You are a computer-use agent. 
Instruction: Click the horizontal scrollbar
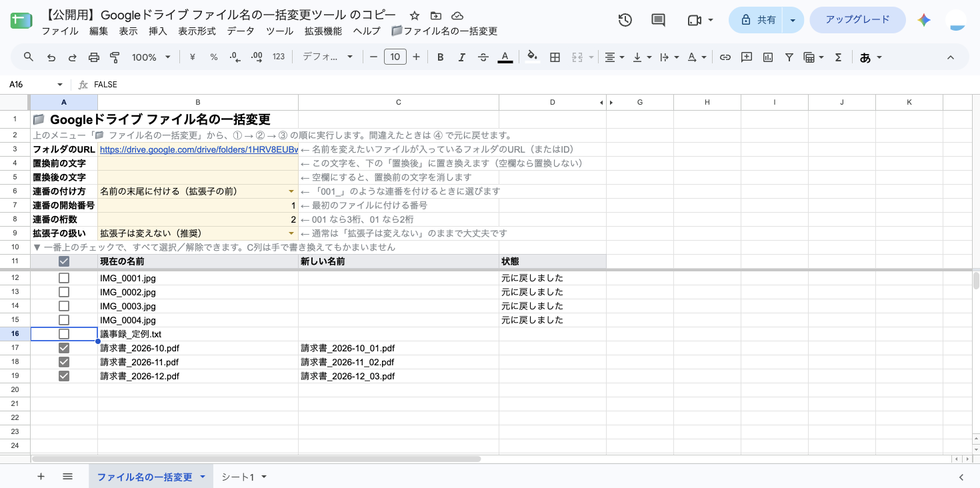pos(256,459)
